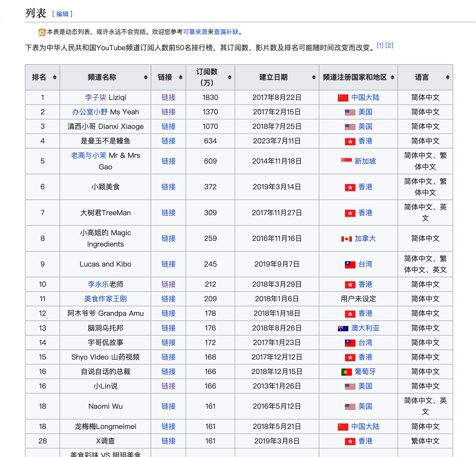Click Portugal flag icon in row 16
The height and width of the screenshot is (457, 476).
click(x=346, y=372)
